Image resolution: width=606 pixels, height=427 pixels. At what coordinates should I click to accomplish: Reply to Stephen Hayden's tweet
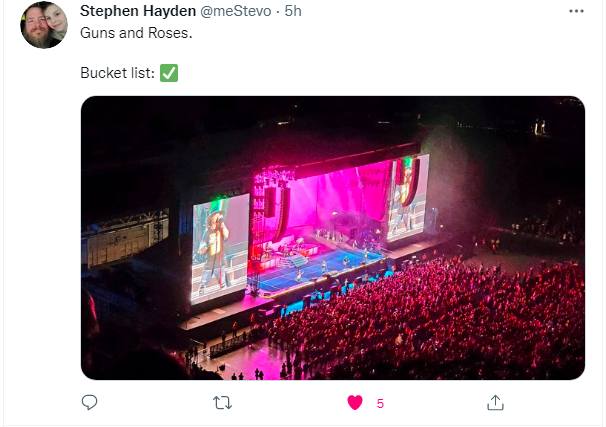coord(89,402)
